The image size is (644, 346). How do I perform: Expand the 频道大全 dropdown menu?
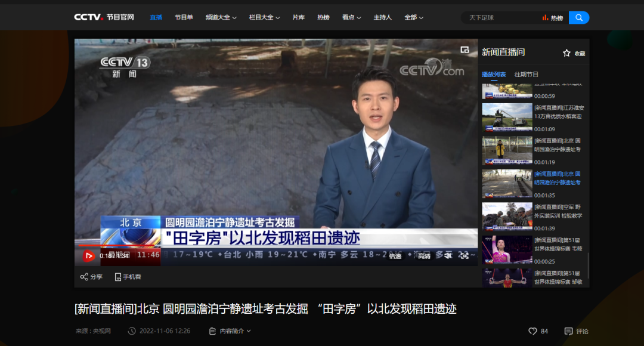point(221,17)
